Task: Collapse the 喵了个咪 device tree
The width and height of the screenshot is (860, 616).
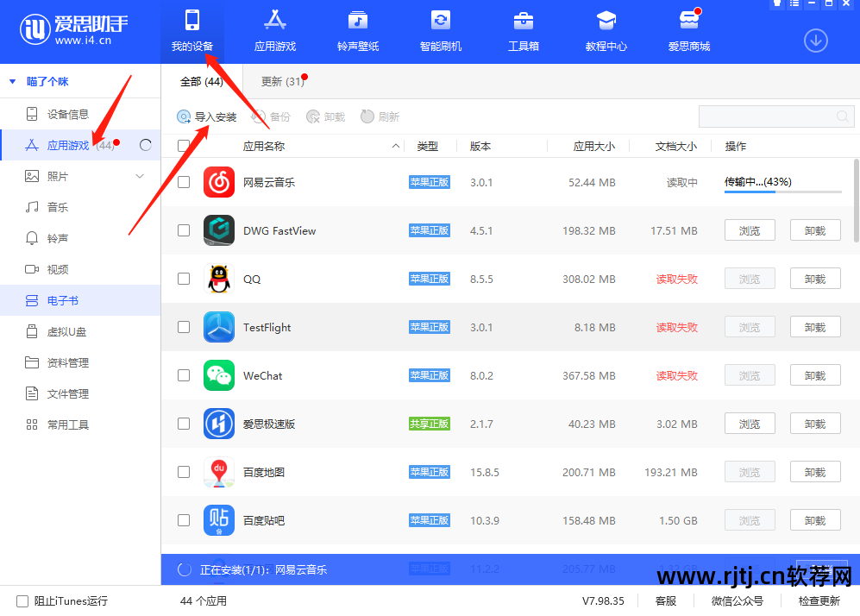Action: (12, 82)
